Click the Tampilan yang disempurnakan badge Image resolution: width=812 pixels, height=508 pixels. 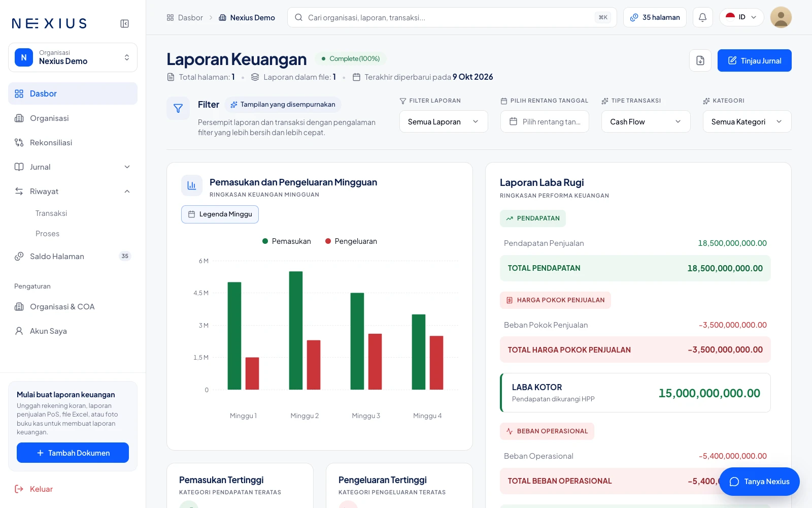[283, 105]
